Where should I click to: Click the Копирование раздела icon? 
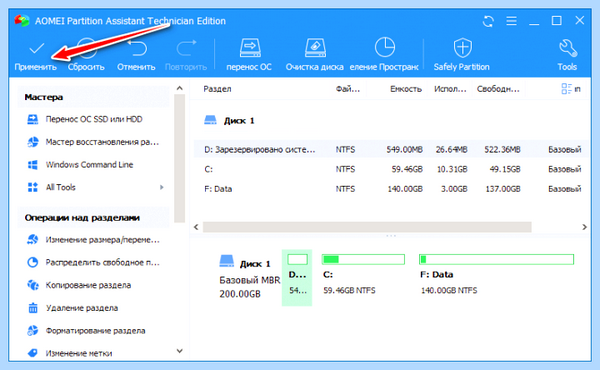click(33, 285)
